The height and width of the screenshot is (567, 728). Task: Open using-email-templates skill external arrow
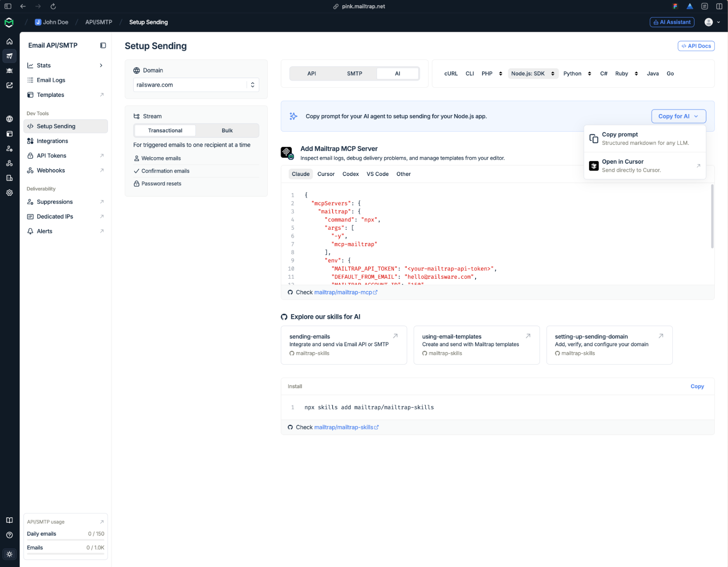528,336
